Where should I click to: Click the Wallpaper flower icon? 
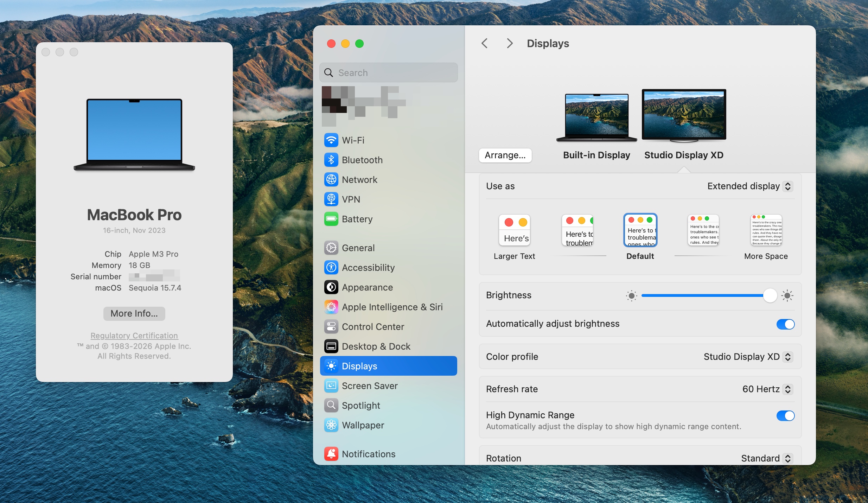point(331,425)
